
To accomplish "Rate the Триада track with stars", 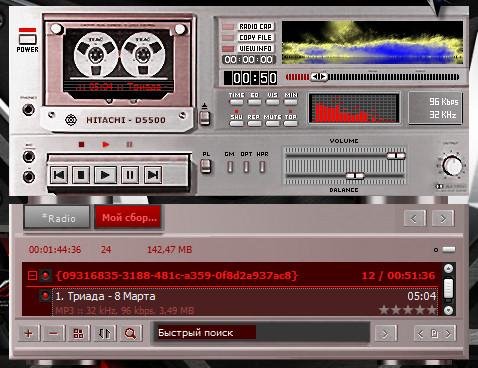I will point(407,310).
